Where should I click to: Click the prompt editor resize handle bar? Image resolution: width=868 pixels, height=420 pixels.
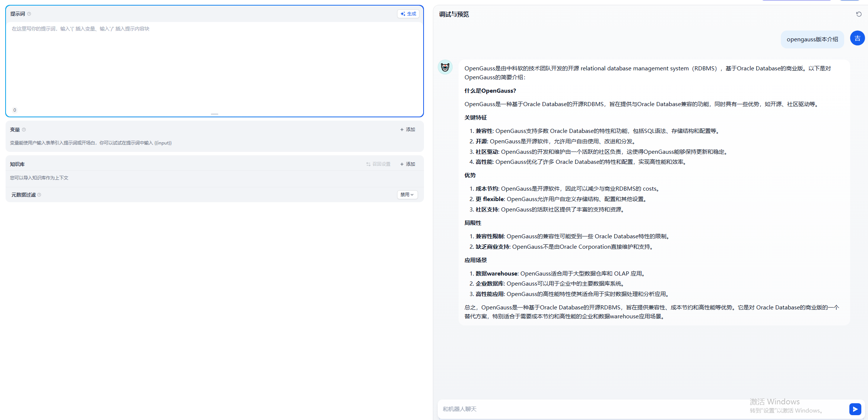pyautogui.click(x=214, y=114)
